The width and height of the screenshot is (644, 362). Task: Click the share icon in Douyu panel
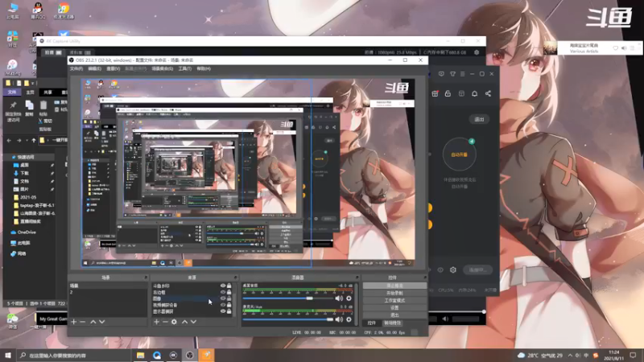[x=488, y=93]
